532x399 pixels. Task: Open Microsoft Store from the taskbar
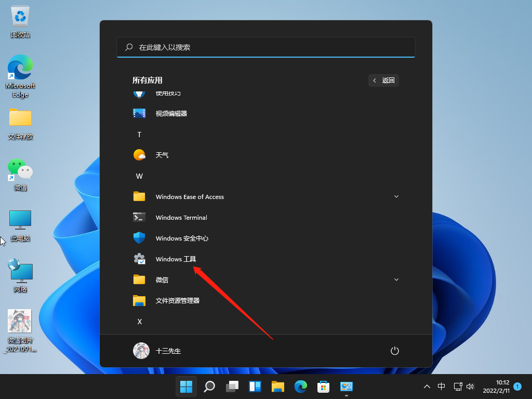click(324, 387)
